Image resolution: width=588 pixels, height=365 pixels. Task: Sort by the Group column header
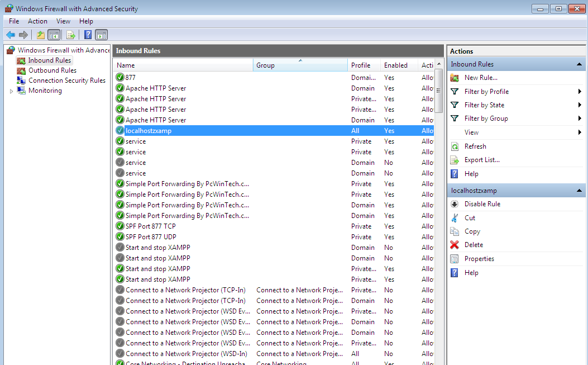click(x=300, y=65)
